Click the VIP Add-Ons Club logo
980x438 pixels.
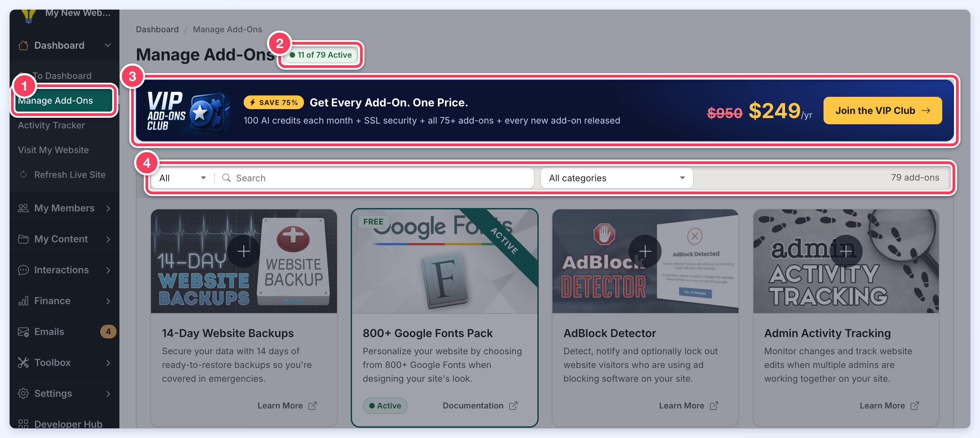pyautogui.click(x=188, y=111)
